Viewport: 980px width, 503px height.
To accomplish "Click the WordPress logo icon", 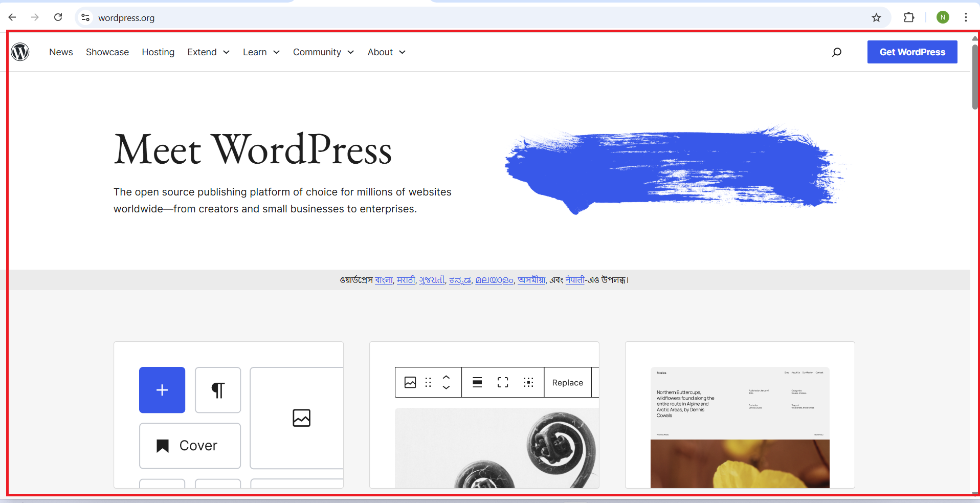I will [x=20, y=52].
